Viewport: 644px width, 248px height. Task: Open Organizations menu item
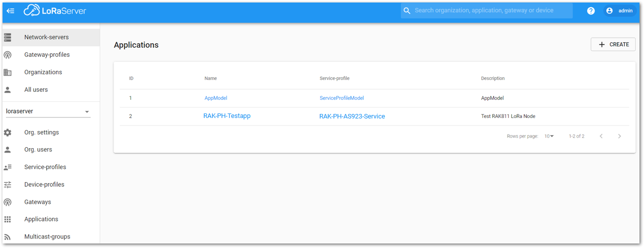(51, 72)
